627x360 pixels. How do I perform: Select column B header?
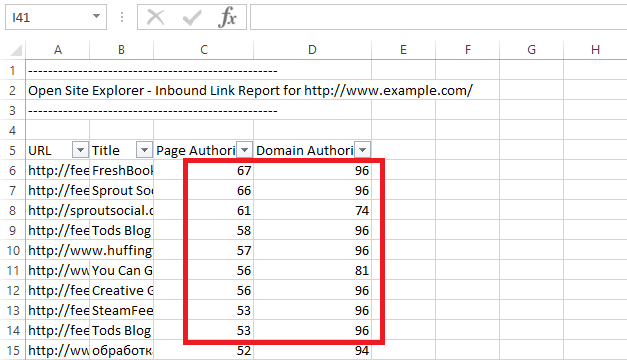(x=122, y=50)
